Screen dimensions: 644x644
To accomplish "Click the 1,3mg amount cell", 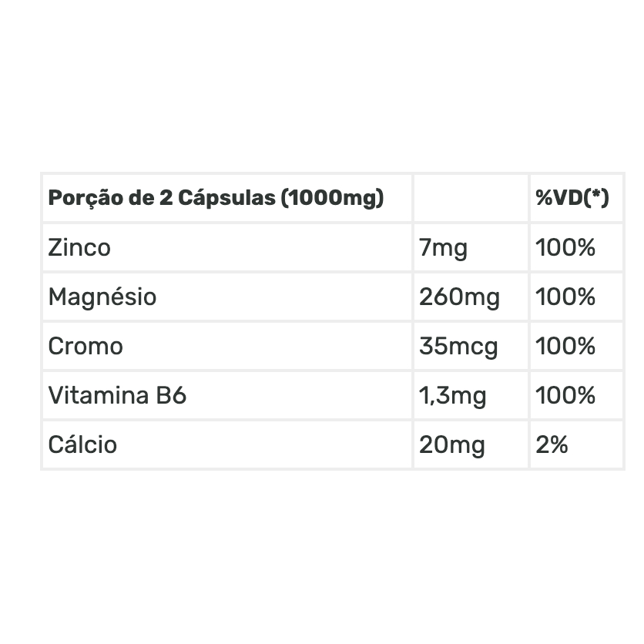I will coord(452,395).
